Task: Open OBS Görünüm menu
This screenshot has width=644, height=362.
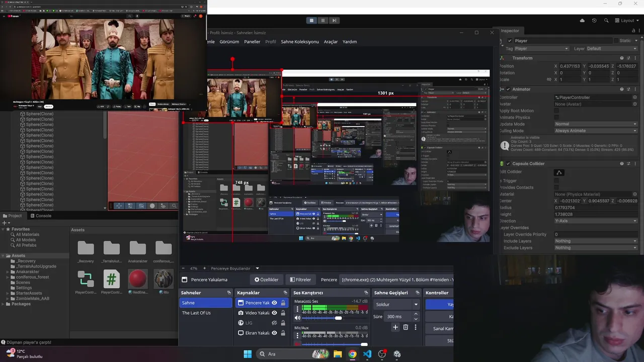Action: coord(229,42)
